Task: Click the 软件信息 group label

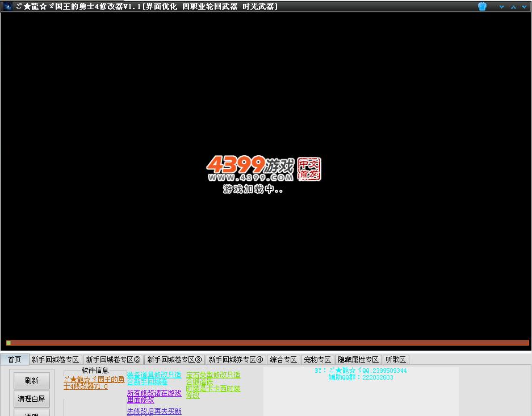Action: coord(95,370)
